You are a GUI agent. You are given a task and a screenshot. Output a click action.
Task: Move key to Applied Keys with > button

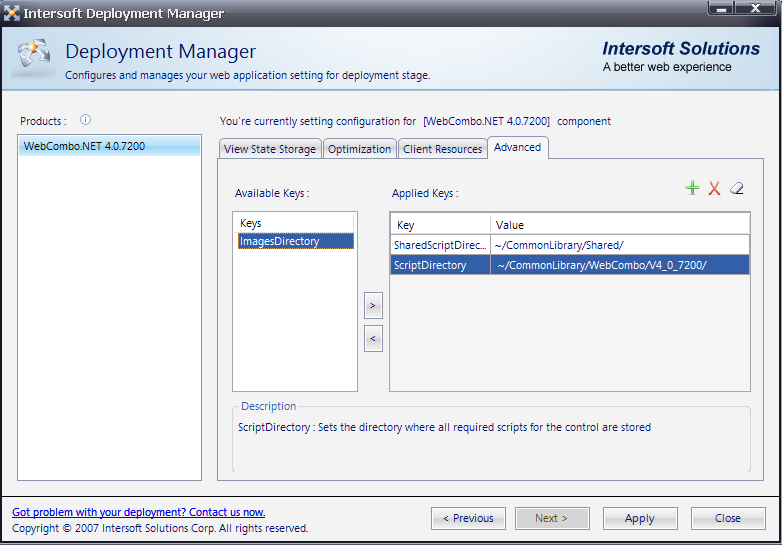coord(373,305)
